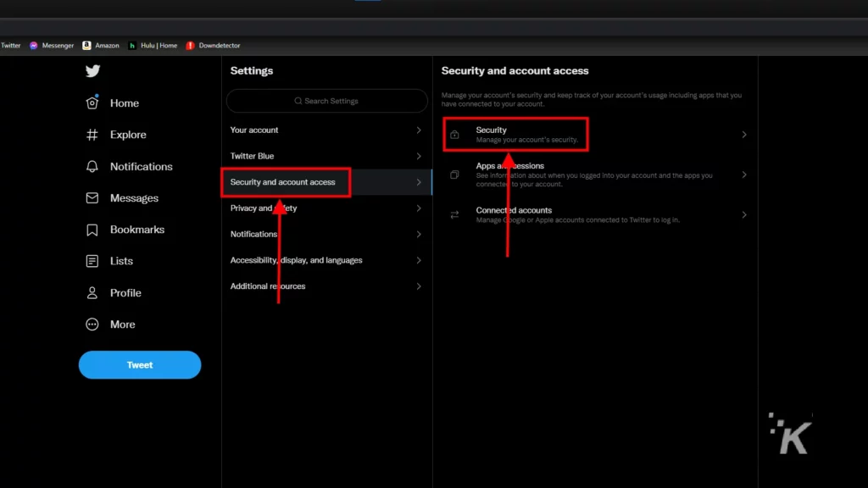Click chevron on the Security row
This screenshot has height=488, width=868.
744,135
